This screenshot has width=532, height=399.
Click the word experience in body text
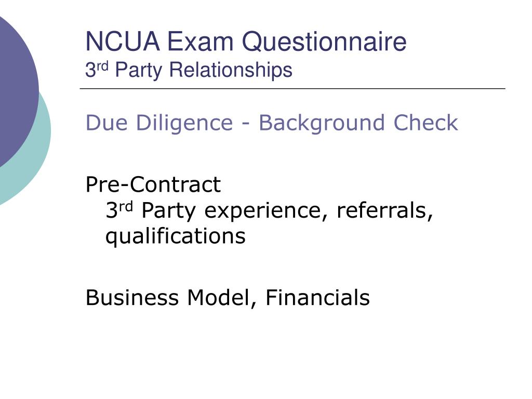[262, 211]
